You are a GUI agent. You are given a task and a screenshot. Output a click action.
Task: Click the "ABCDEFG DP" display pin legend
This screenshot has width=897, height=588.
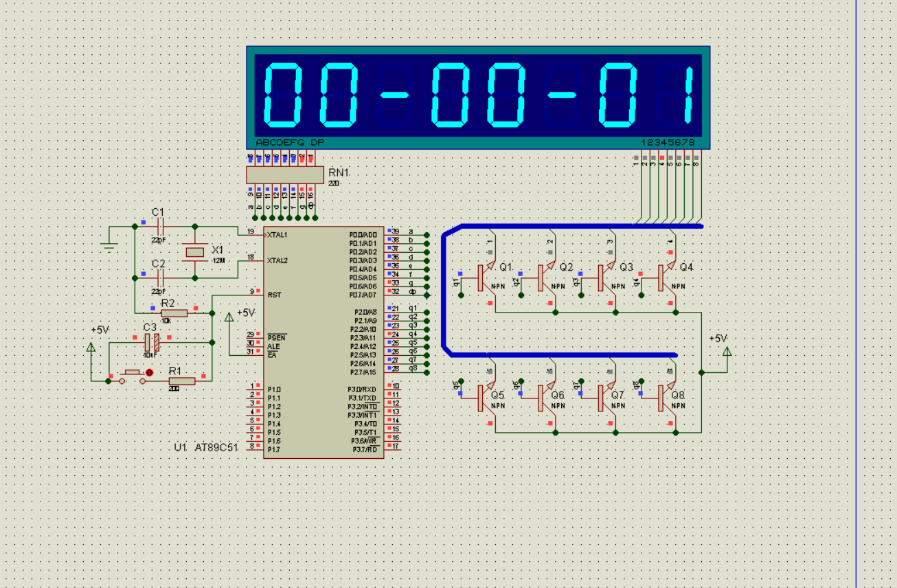pos(290,142)
